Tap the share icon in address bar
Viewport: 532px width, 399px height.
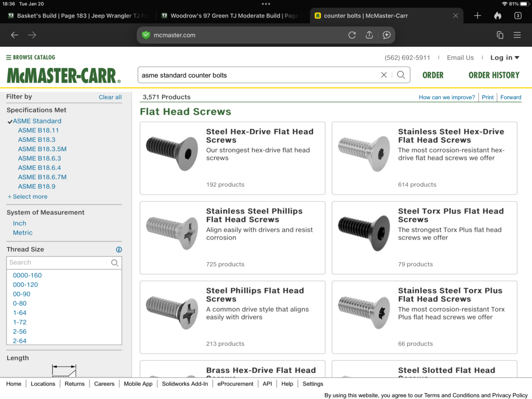tap(369, 35)
